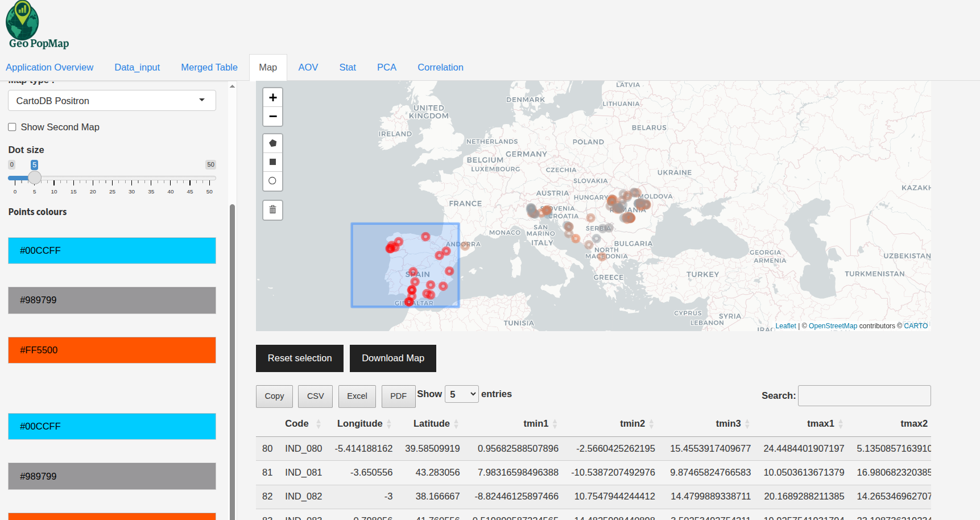Click the IND_082 code cell

(304, 497)
